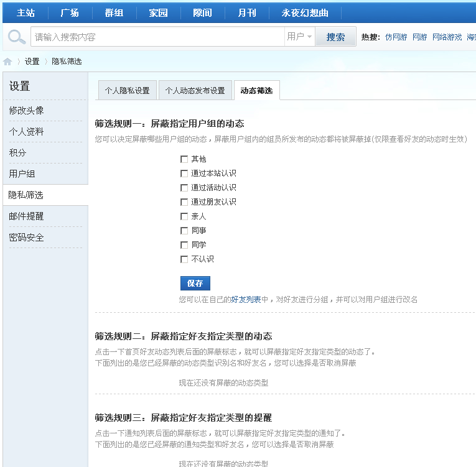Screen dimensions: 476x467
Task: Check the 通过本站认识 checkbox
Action: coord(184,173)
